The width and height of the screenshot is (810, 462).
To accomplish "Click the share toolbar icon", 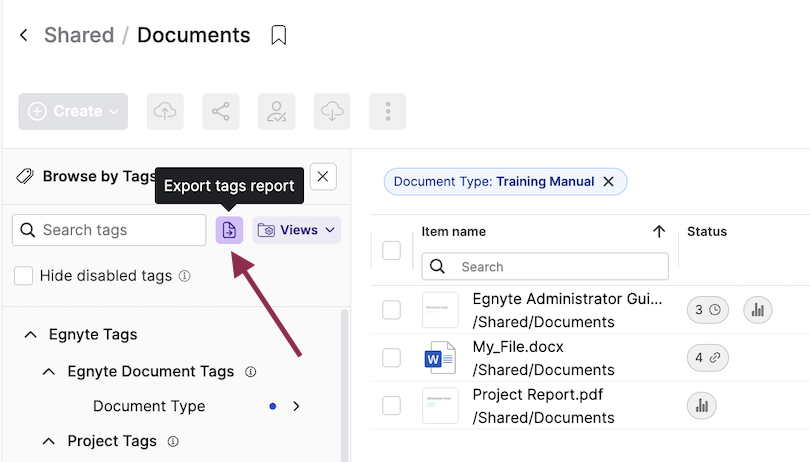I will [221, 111].
